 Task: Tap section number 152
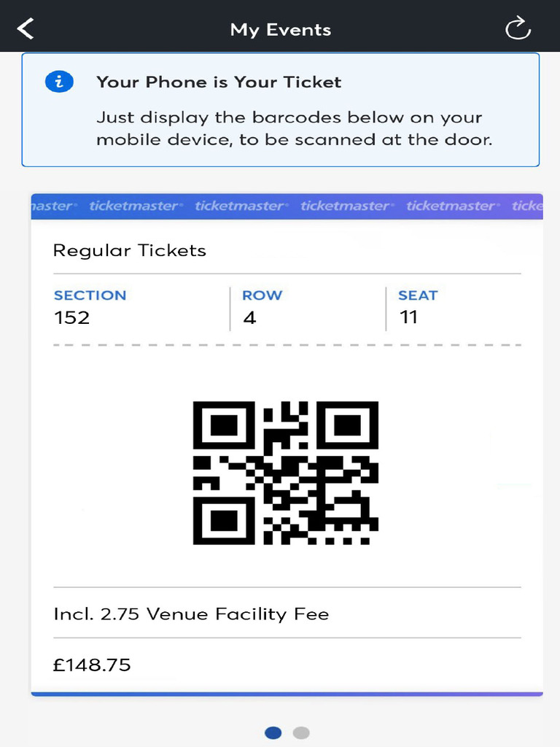pos(71,317)
